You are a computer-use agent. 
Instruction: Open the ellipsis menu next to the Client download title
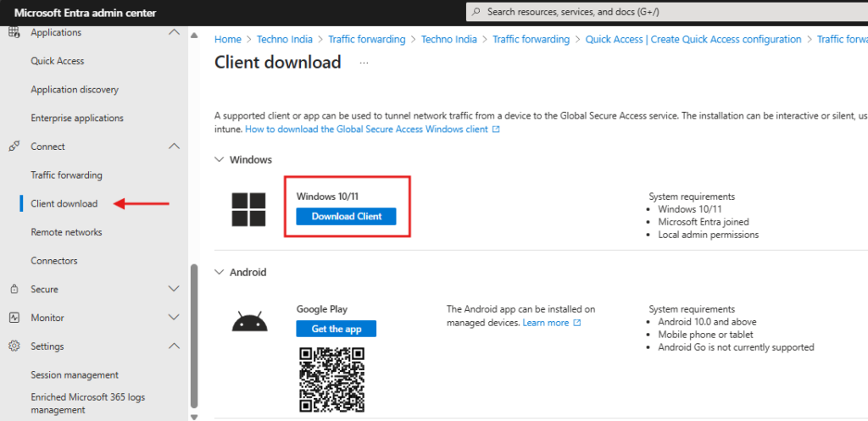(x=364, y=63)
